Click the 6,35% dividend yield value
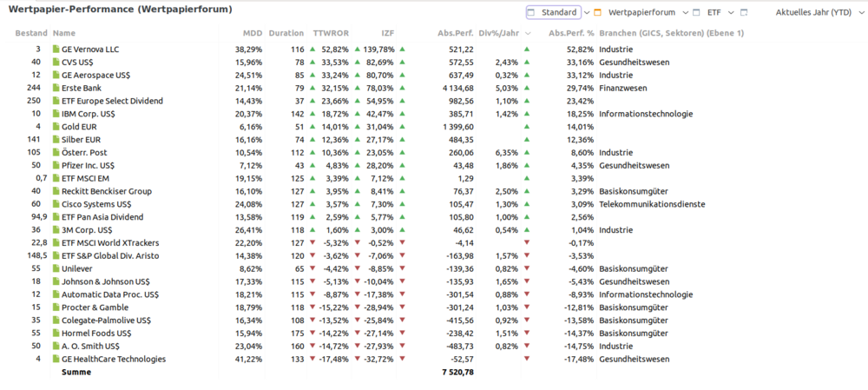868x390 pixels. pyautogui.click(x=507, y=152)
